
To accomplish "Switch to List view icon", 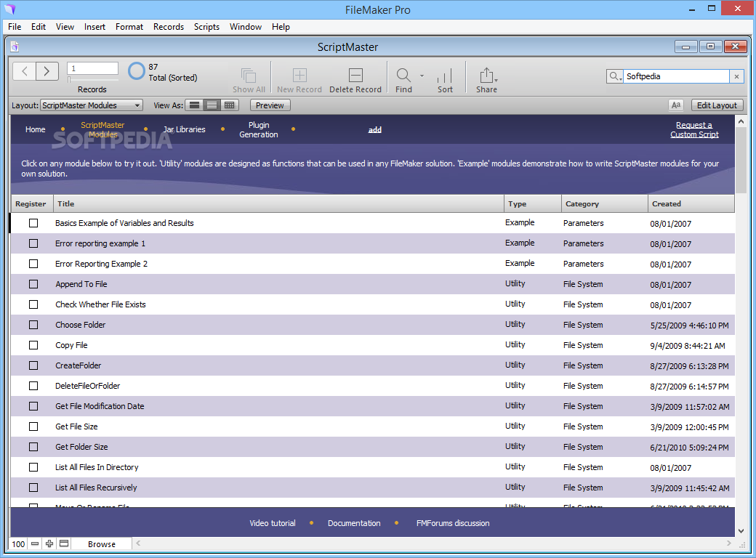I will click(x=212, y=105).
